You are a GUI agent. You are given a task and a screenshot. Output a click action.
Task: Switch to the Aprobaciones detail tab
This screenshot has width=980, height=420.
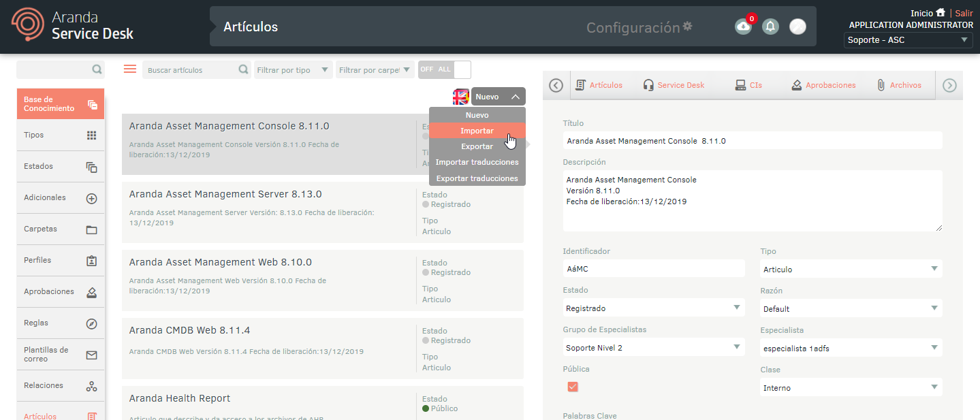click(x=823, y=86)
